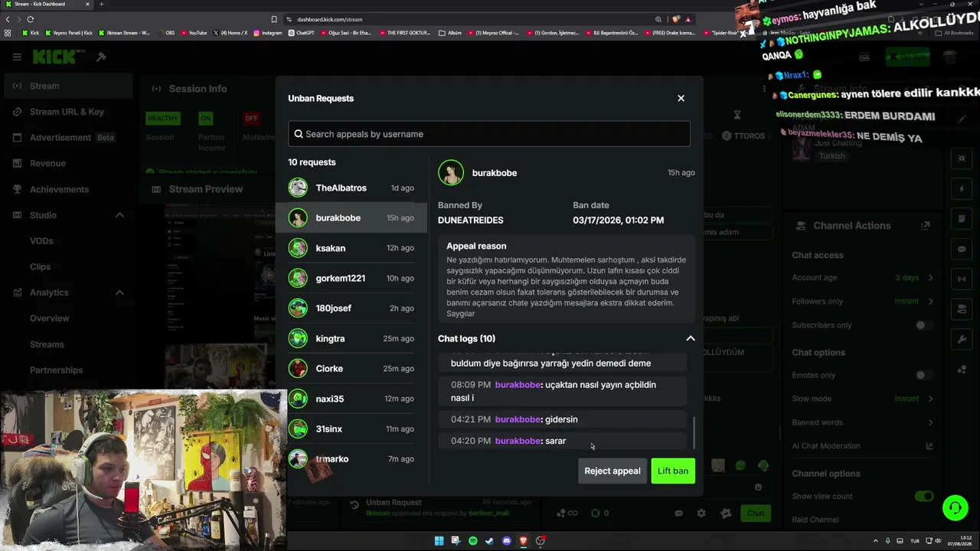Image resolution: width=980 pixels, height=551 pixels.
Task: Open the Partnerships page
Action: click(56, 370)
